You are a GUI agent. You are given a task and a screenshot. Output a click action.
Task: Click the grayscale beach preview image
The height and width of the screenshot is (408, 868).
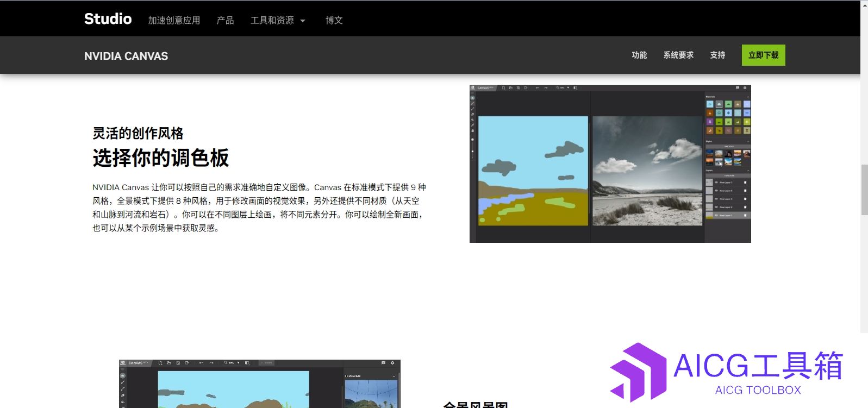647,171
